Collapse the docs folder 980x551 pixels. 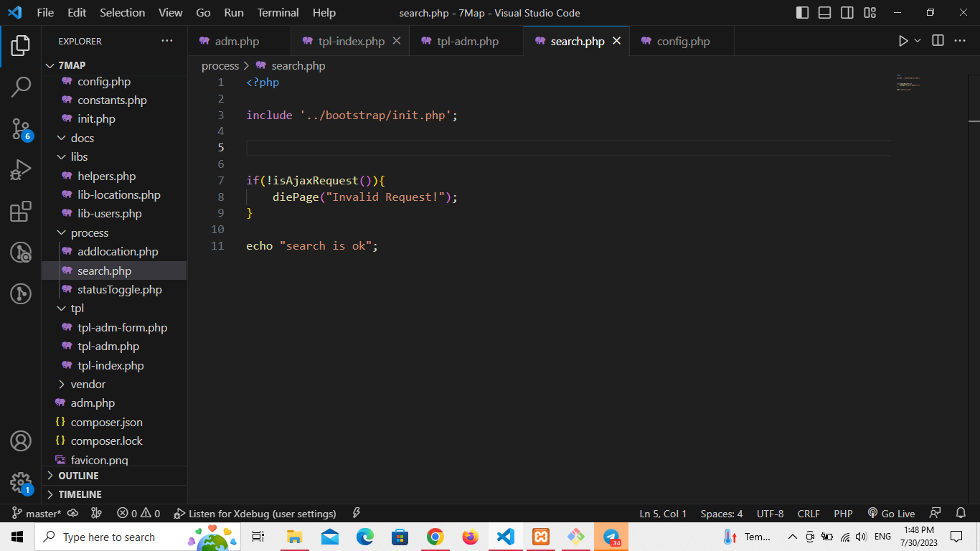click(x=114, y=138)
